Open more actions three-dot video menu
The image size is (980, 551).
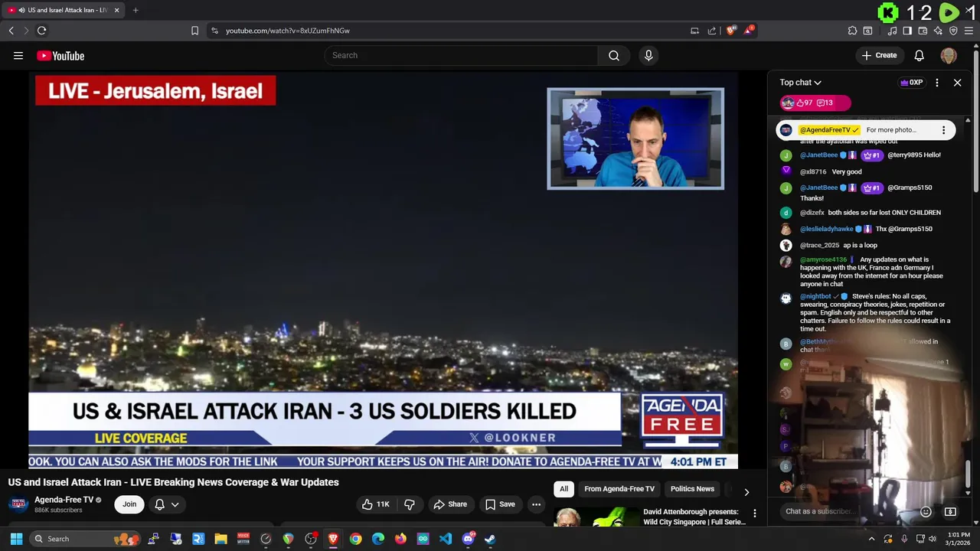pos(536,504)
